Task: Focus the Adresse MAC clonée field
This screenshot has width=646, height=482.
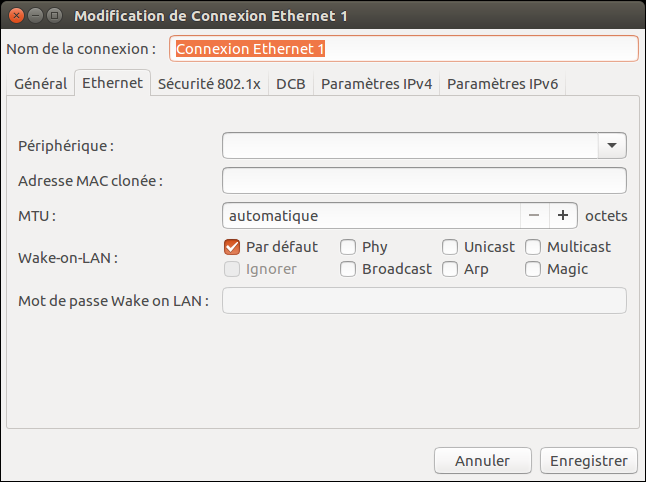Action: click(424, 180)
